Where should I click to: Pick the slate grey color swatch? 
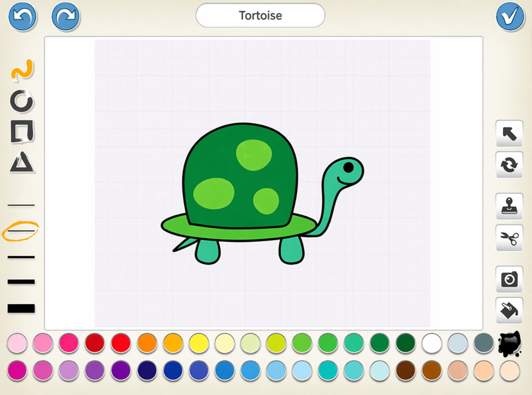click(x=483, y=343)
